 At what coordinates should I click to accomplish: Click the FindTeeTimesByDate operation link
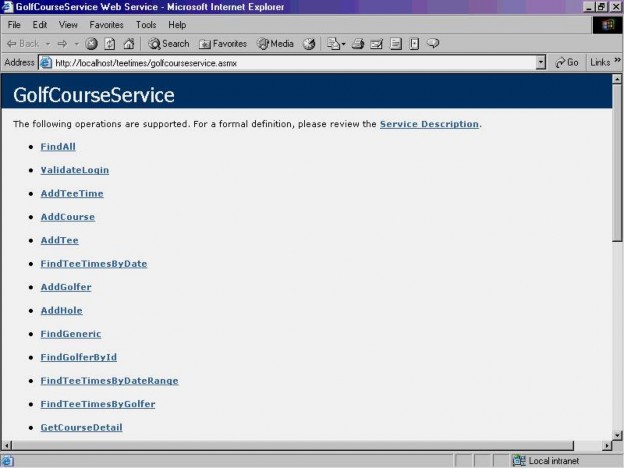point(94,264)
